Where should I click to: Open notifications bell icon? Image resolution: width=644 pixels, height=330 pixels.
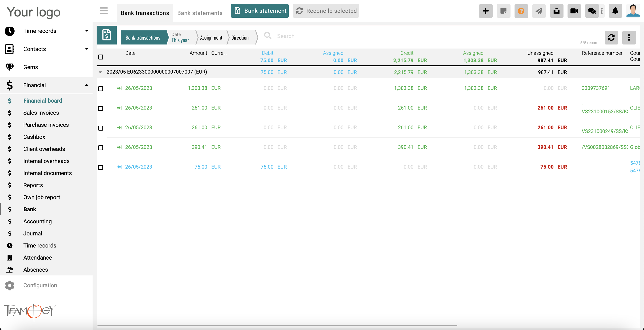tap(615, 11)
